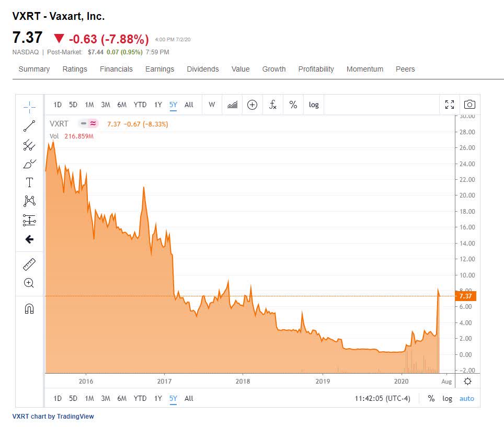This screenshot has height=427, width=504.
Task: Click the compare or add symbol icon
Action: coord(253,105)
